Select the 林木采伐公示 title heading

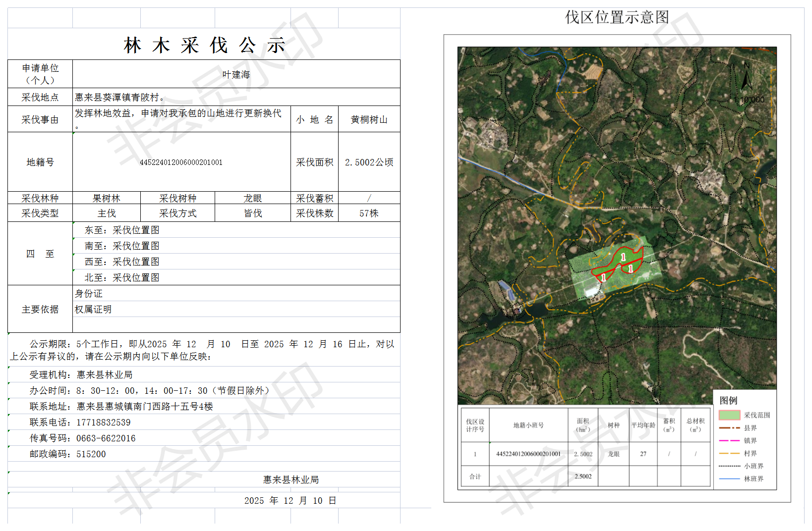pos(204,46)
